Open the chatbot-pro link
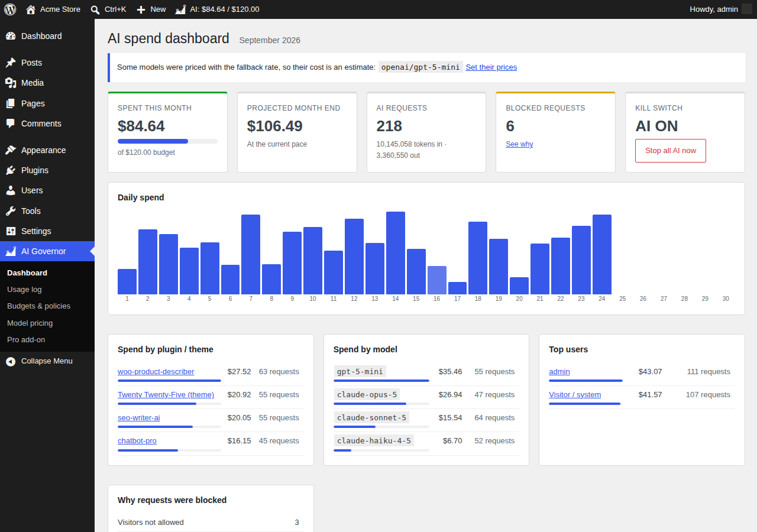 [137, 441]
